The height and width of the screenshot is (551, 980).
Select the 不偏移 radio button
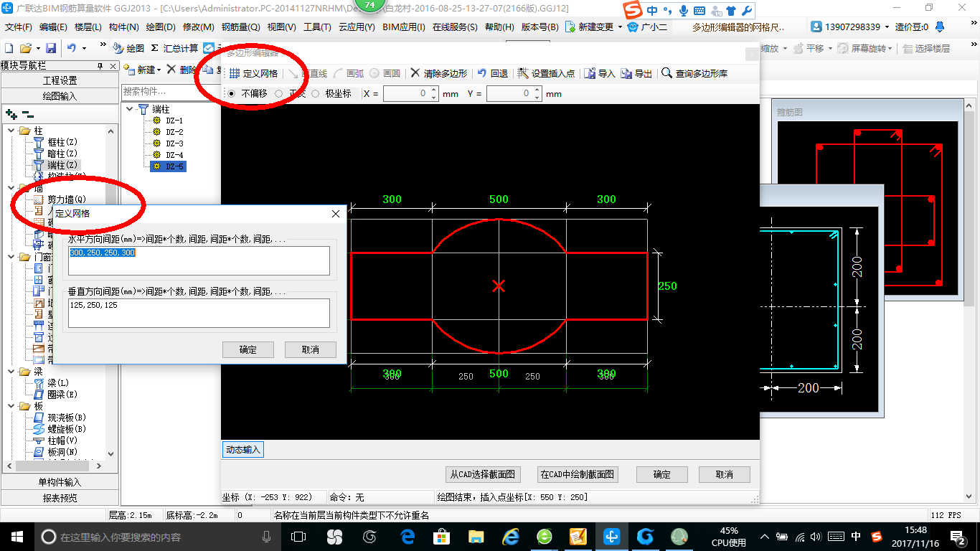(x=231, y=93)
